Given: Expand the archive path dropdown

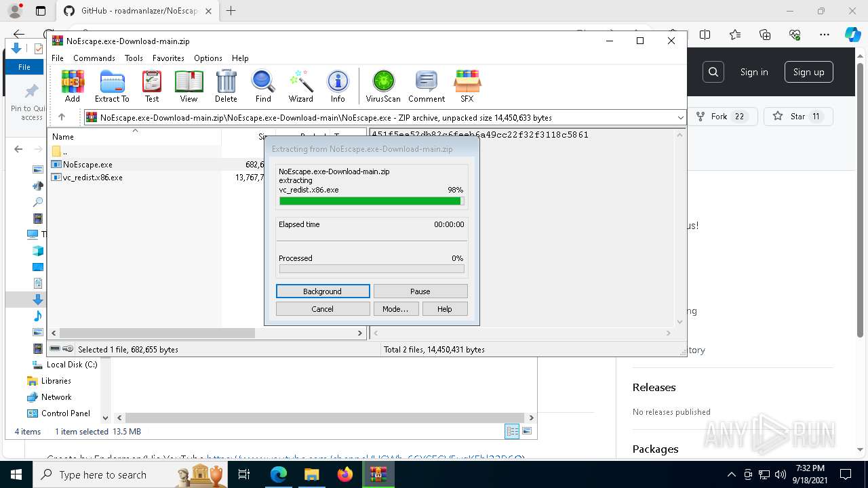Looking at the screenshot, I should pos(680,118).
